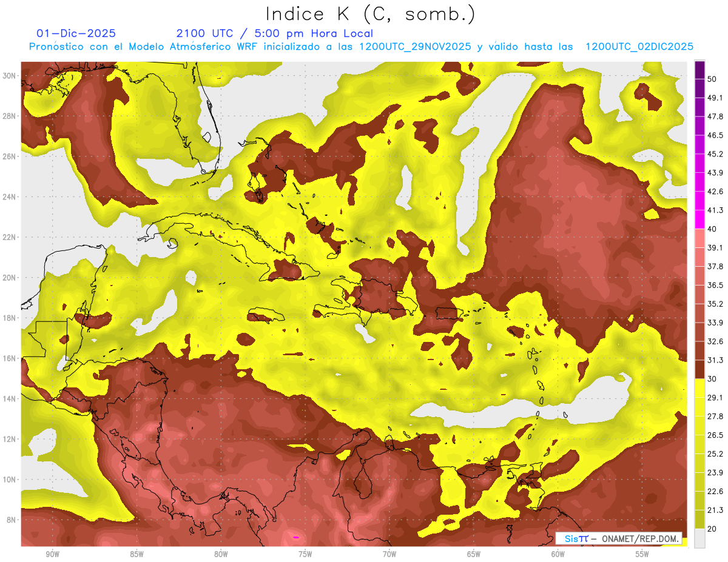
Task: Click the "41.3" color scale value
Action: tap(715, 210)
